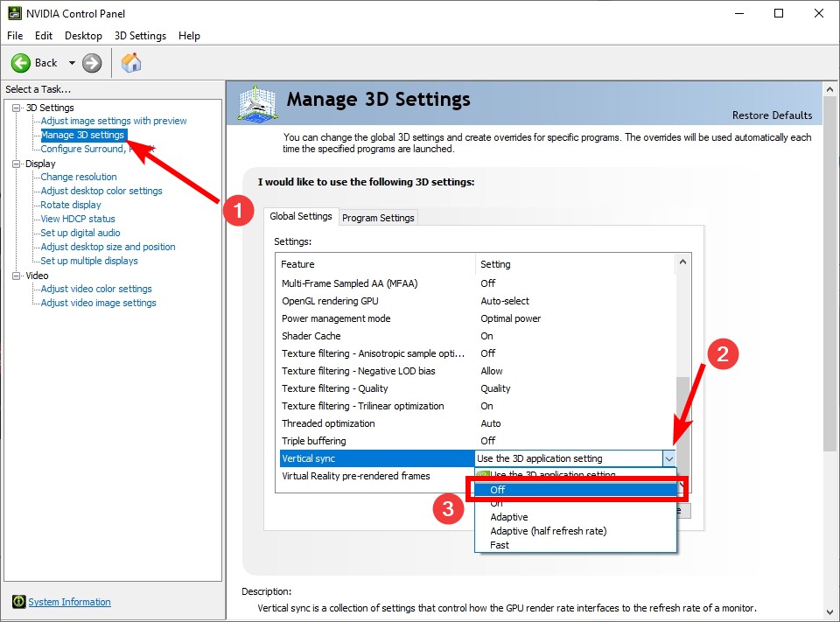This screenshot has width=840, height=622.
Task: Select the Triple buffering feature
Action: pos(314,441)
